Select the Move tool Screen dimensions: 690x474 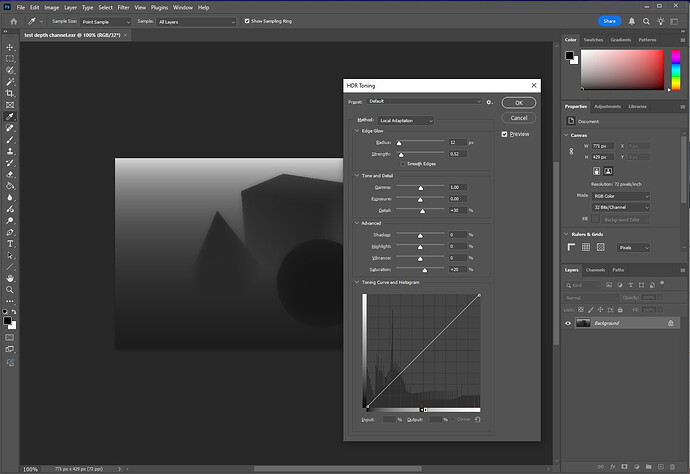10,47
